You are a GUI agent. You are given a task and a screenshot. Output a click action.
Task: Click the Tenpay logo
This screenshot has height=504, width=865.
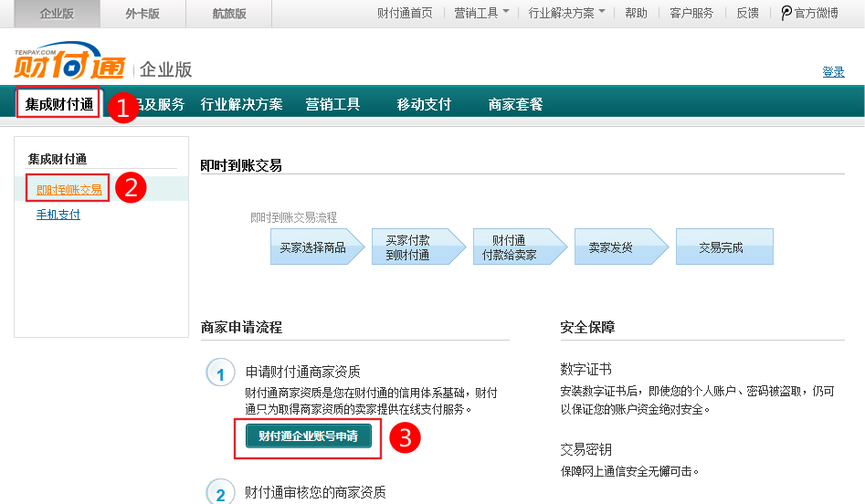(69, 62)
